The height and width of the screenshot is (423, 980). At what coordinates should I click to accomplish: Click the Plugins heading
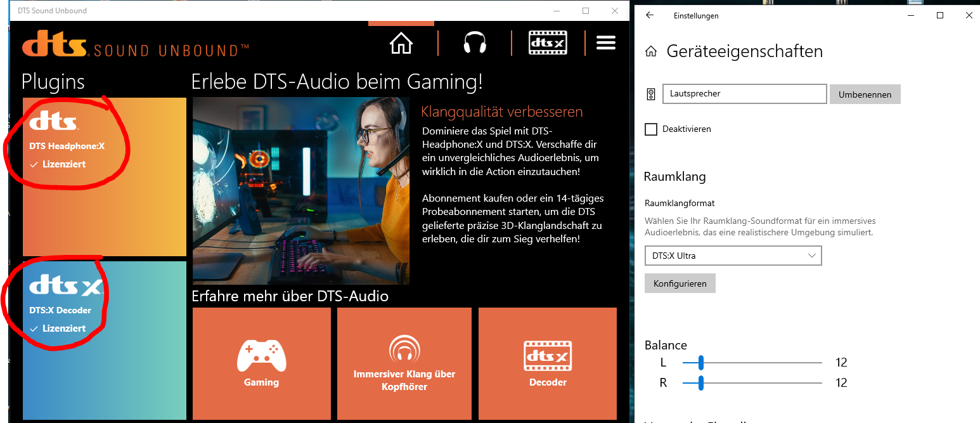click(53, 82)
